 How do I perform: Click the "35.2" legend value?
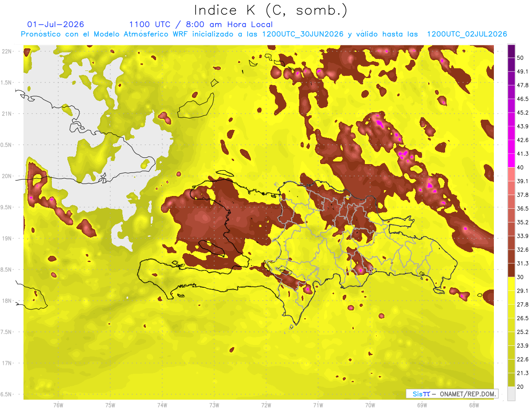coord(523,222)
